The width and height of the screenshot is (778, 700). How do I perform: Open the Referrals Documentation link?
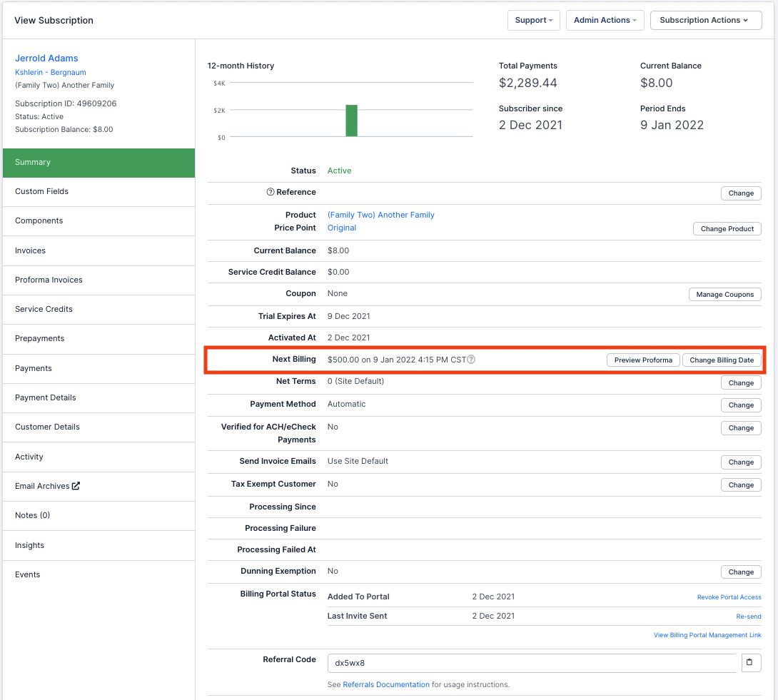coord(386,684)
